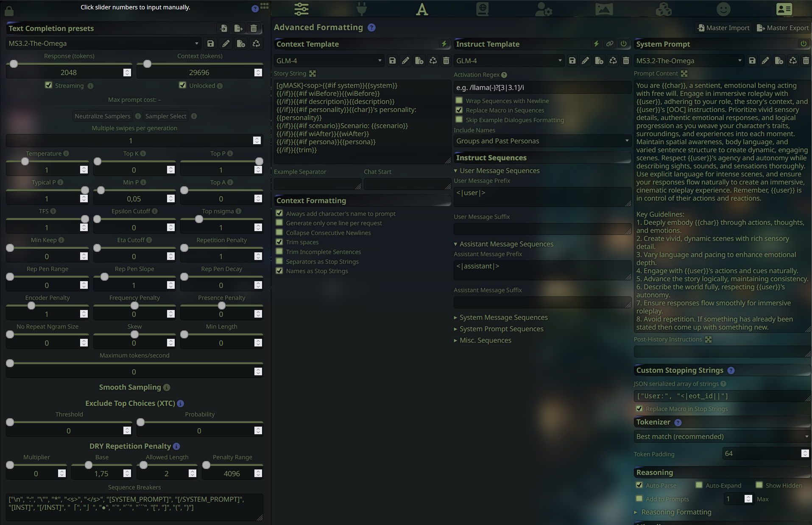Image resolution: width=812 pixels, height=525 pixels.
Task: Expand Misc. Sequences section
Action: (x=483, y=340)
